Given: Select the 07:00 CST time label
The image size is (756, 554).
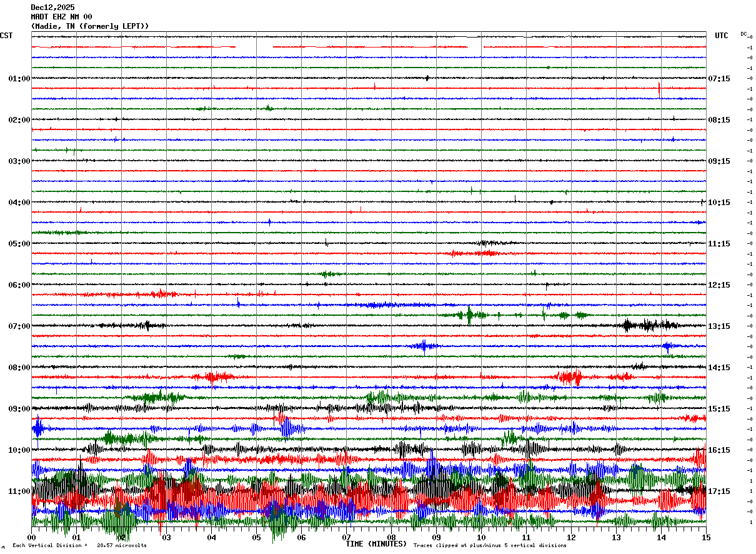Looking at the screenshot, I should click(19, 326).
